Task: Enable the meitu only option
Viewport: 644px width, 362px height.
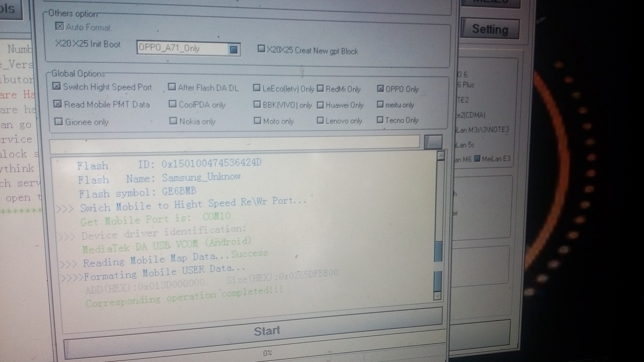Action: click(x=380, y=105)
